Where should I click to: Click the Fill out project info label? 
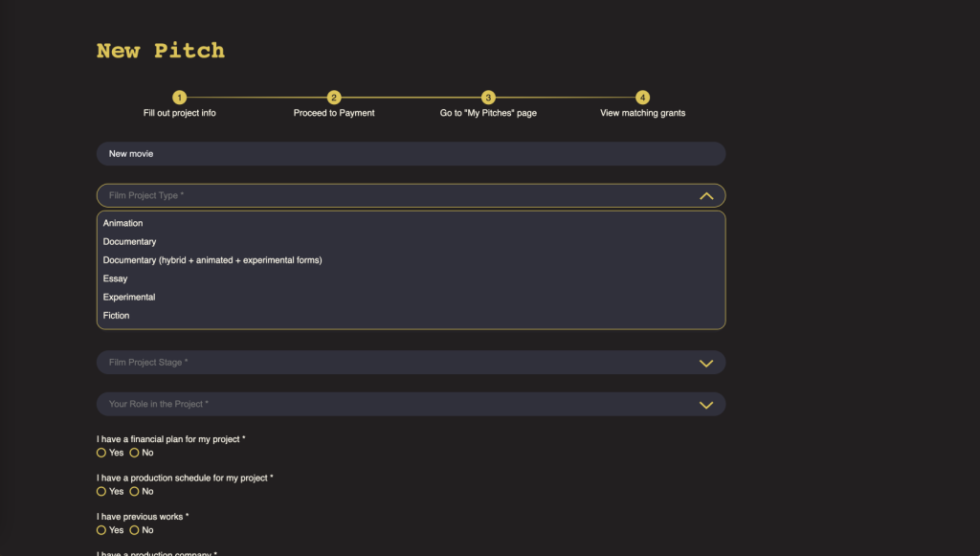180,113
